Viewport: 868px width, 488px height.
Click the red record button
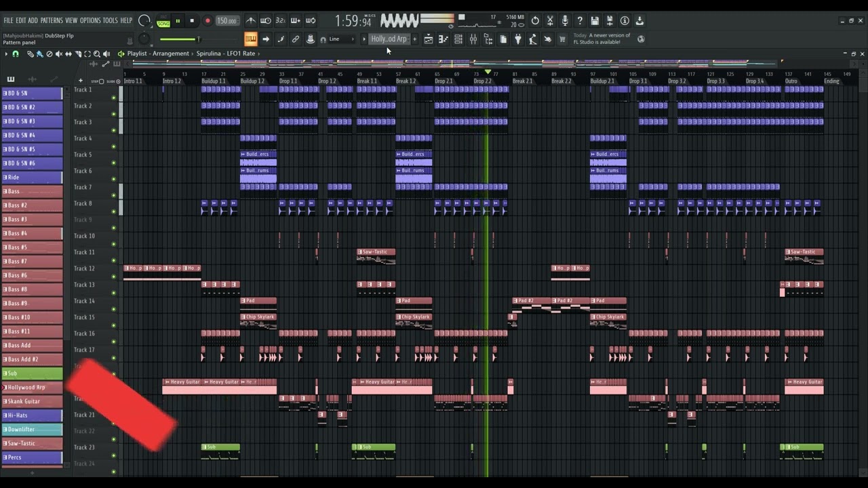(208, 21)
